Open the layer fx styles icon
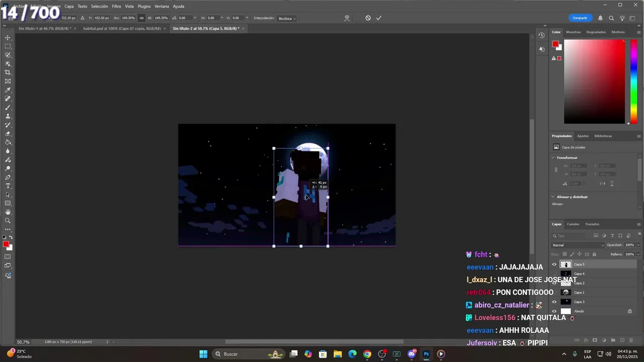Viewport: 644px width, 362px height. 586,340
